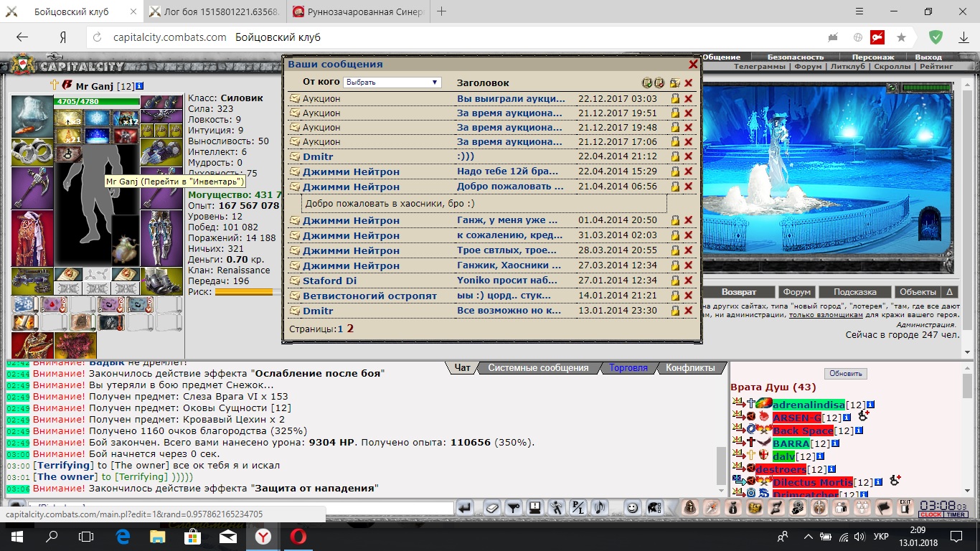Viewport: 980px width, 551px height.
Task: Click the TIMER toggle under the clock
Action: [x=956, y=514]
